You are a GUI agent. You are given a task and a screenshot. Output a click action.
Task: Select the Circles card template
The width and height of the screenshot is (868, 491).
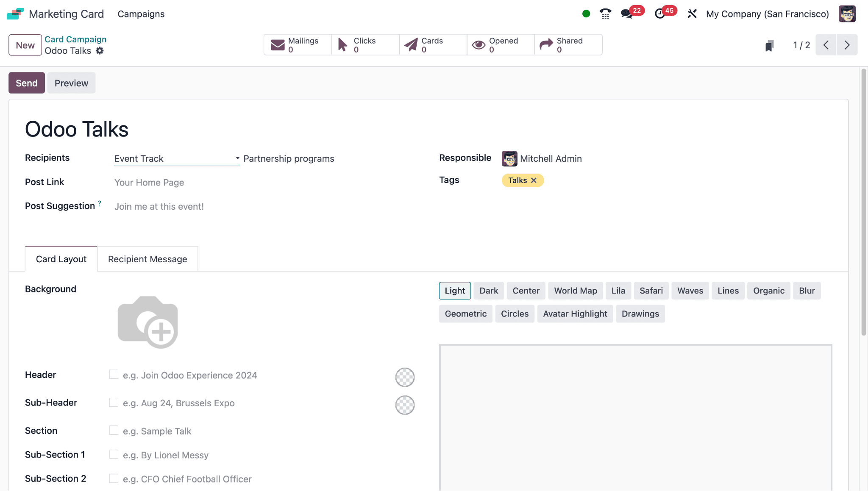(x=515, y=314)
